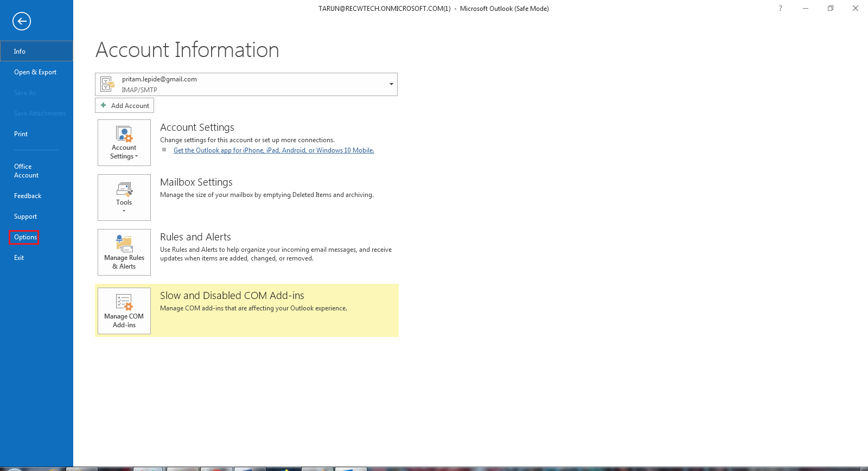The height and width of the screenshot is (471, 868).
Task: Click the Account Settings section heading
Action: coord(197,128)
